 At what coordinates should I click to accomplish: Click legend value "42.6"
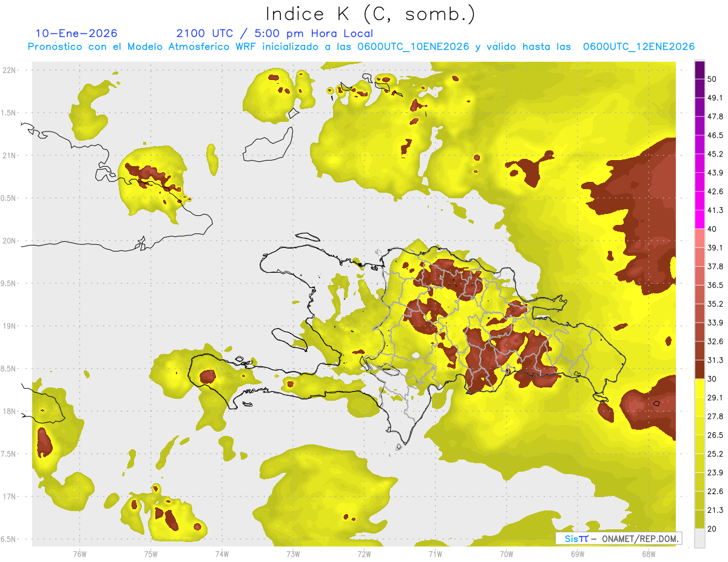pos(715,192)
